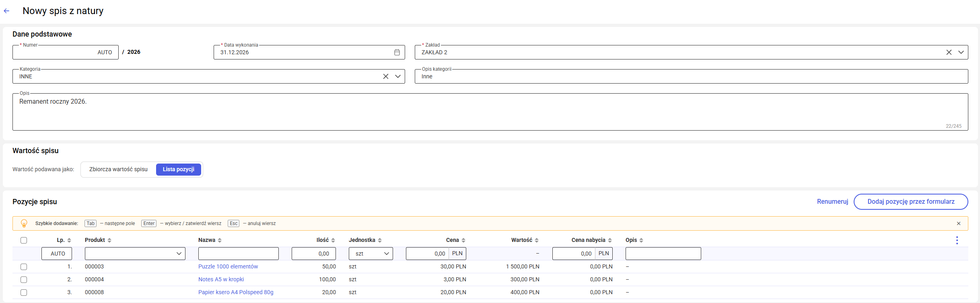980x303 pixels.
Task: Open the Jednostka unit dropdown showing szt
Action: click(371, 254)
